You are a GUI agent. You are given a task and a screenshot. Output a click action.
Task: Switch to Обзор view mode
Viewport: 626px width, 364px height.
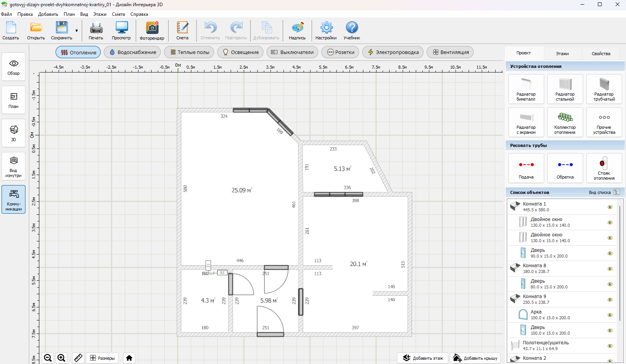coord(13,67)
